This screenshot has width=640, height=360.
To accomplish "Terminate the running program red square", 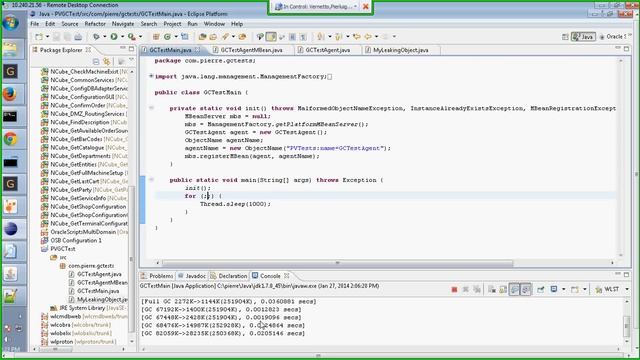I will click(454, 289).
